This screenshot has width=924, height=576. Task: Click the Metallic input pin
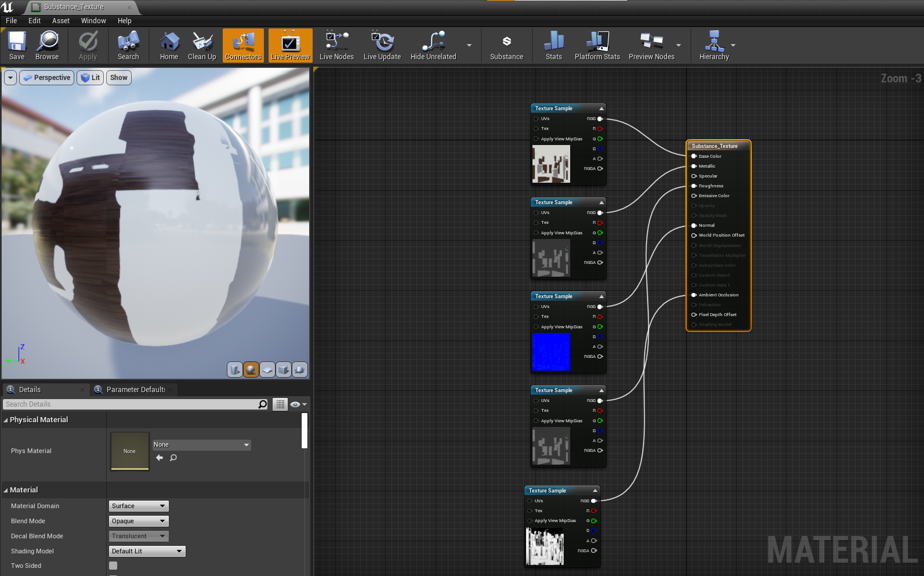tap(694, 166)
